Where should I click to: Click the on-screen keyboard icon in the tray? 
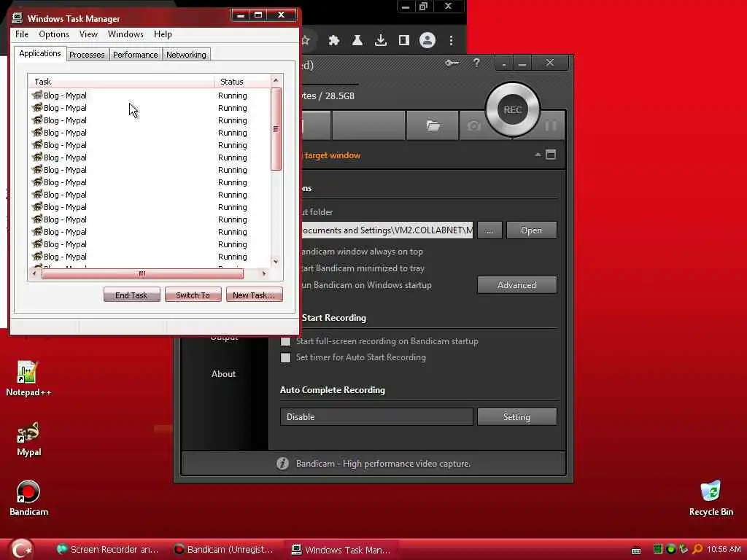(636, 551)
